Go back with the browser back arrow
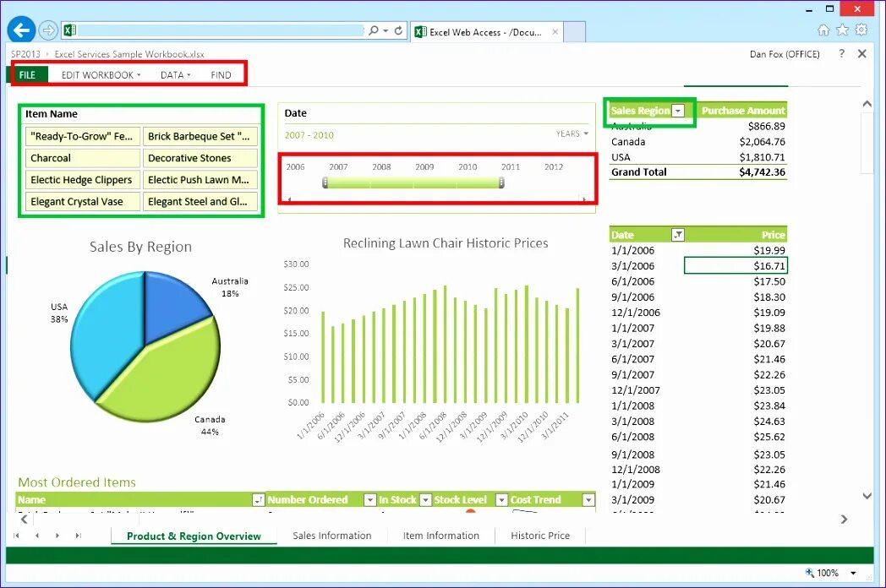This screenshot has height=588, width=886. pyautogui.click(x=21, y=30)
